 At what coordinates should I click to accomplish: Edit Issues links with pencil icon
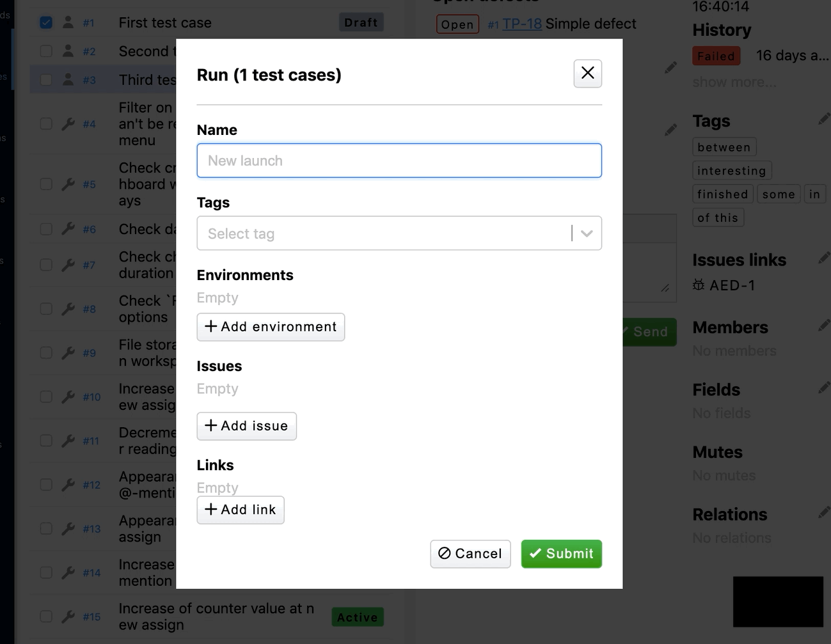(824, 258)
